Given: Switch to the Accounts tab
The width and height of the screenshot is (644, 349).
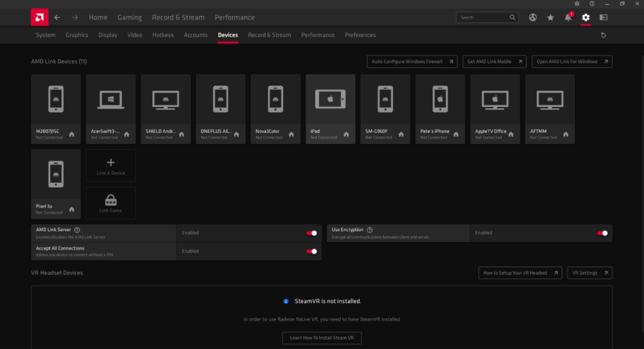Looking at the screenshot, I should 196,35.
